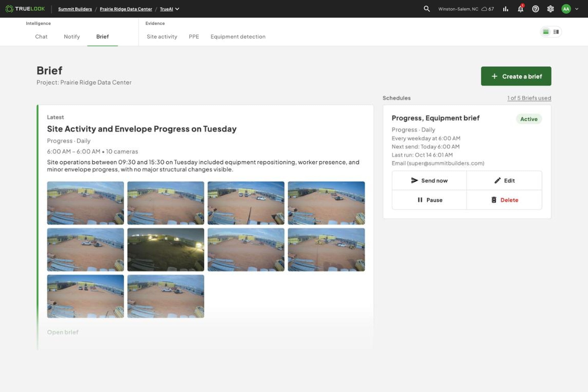Navigate to Summit Builders breadcrumb
Screen dimensions: 588x392
click(x=75, y=9)
